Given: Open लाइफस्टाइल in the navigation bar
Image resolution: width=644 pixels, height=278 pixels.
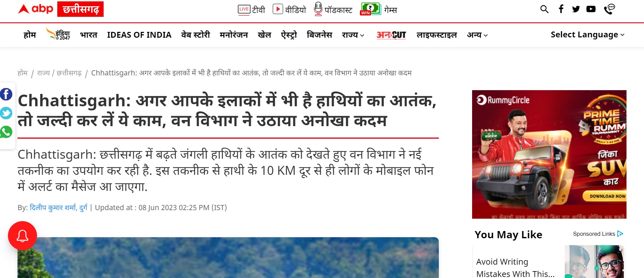Looking at the screenshot, I should (437, 35).
